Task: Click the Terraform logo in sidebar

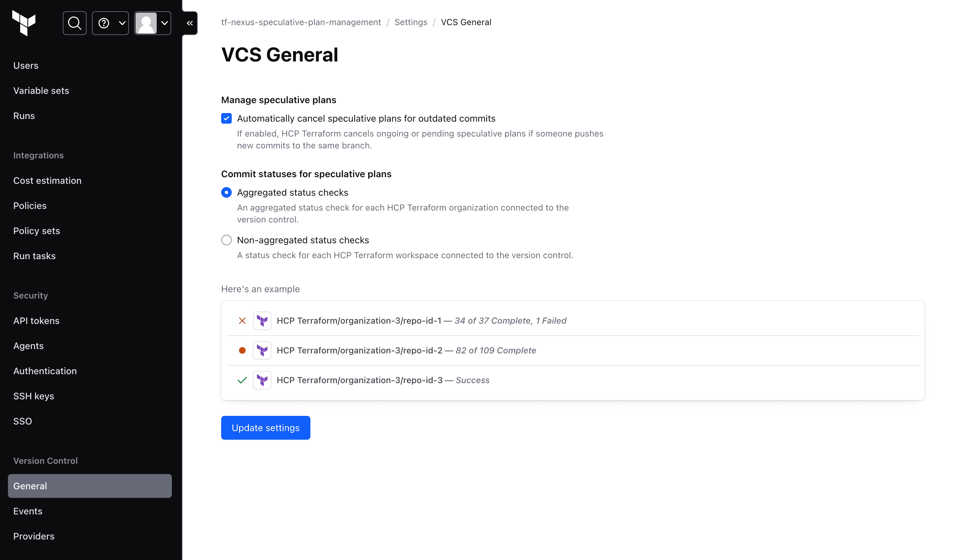Action: 23,23
